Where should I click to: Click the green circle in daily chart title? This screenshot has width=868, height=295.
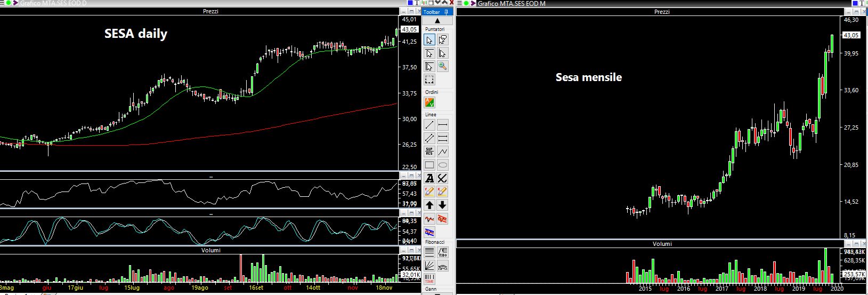click(x=8, y=3)
